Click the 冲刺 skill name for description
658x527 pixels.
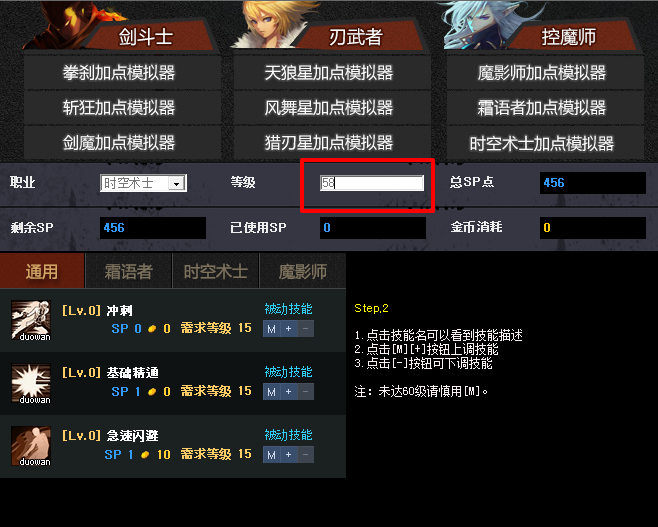pyautogui.click(x=120, y=310)
